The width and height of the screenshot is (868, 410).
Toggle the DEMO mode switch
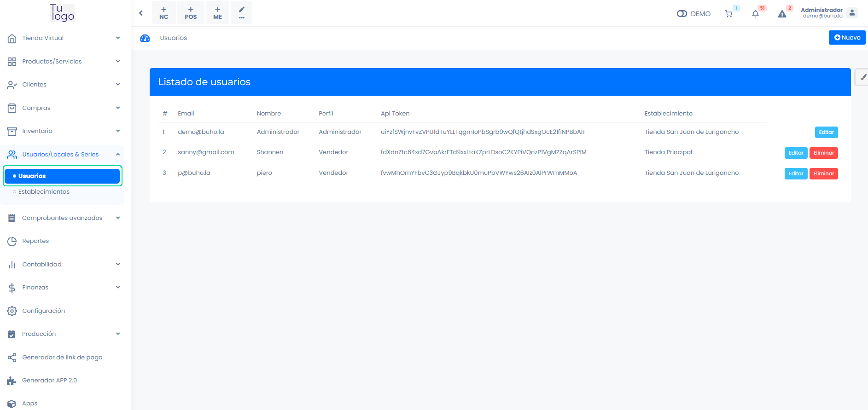(682, 14)
